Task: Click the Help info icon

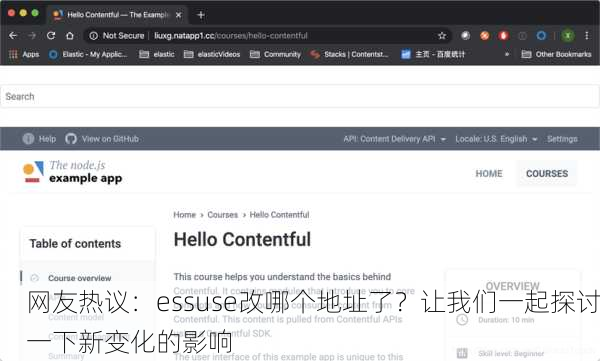Action: coord(28,139)
